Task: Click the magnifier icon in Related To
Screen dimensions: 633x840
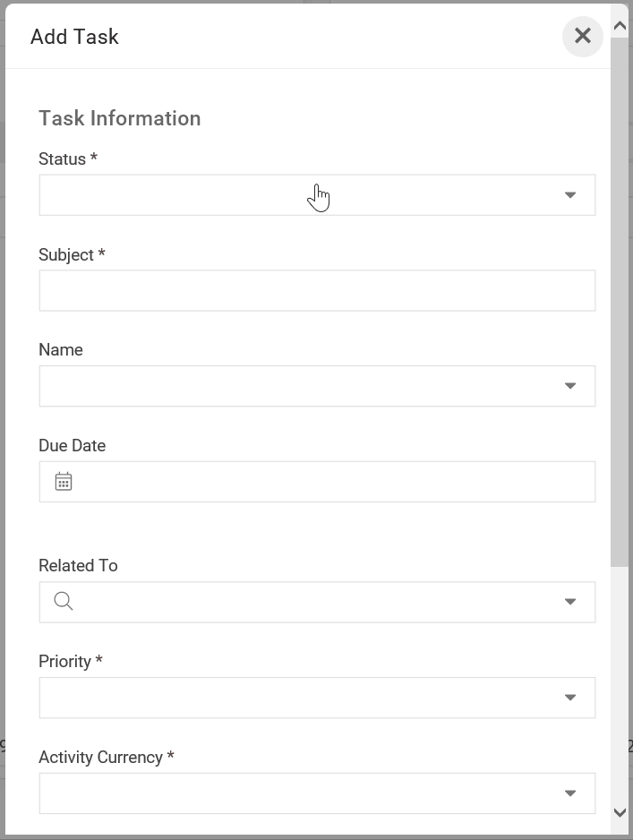Action: pyautogui.click(x=64, y=602)
